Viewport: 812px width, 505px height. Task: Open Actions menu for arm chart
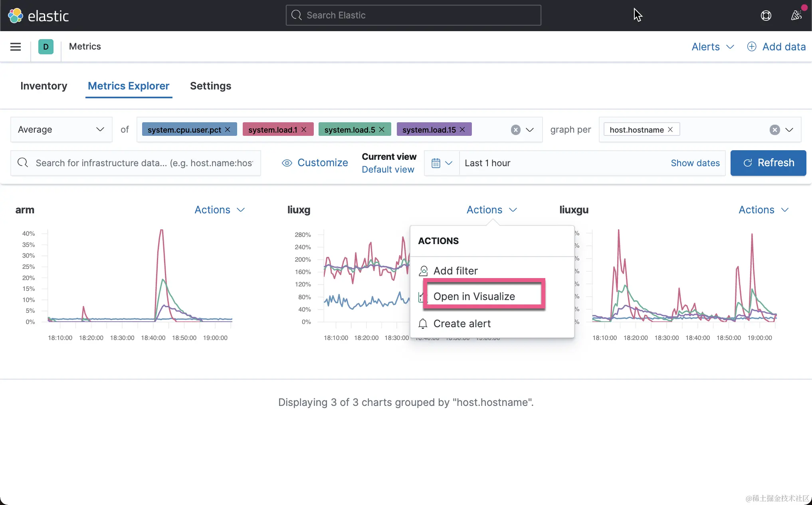(x=219, y=210)
